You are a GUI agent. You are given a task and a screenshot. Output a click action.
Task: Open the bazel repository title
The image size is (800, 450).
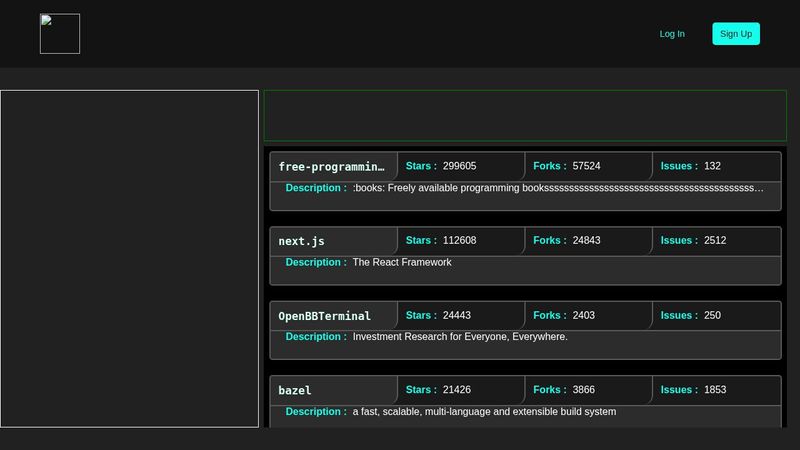point(295,390)
